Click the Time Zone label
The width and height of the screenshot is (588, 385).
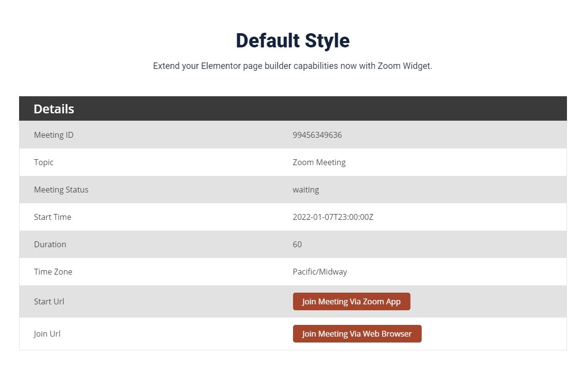point(53,272)
